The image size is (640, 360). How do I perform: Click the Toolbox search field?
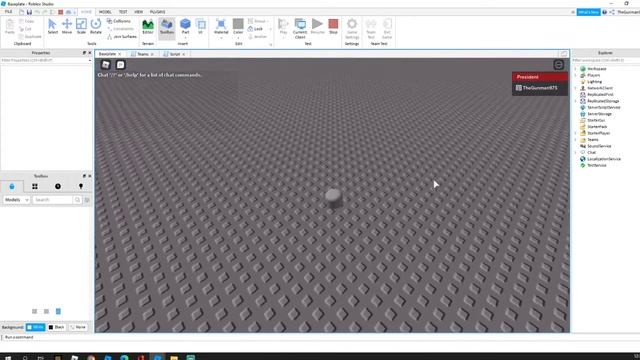pos(53,200)
